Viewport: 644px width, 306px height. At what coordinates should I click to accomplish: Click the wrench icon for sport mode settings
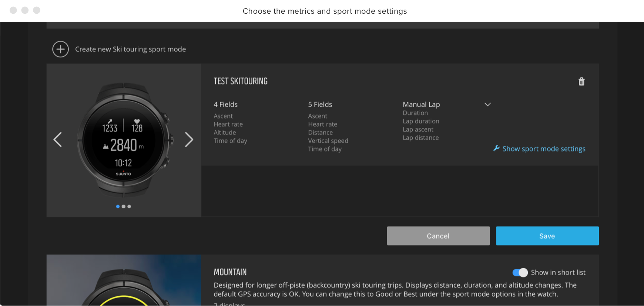[x=496, y=149]
